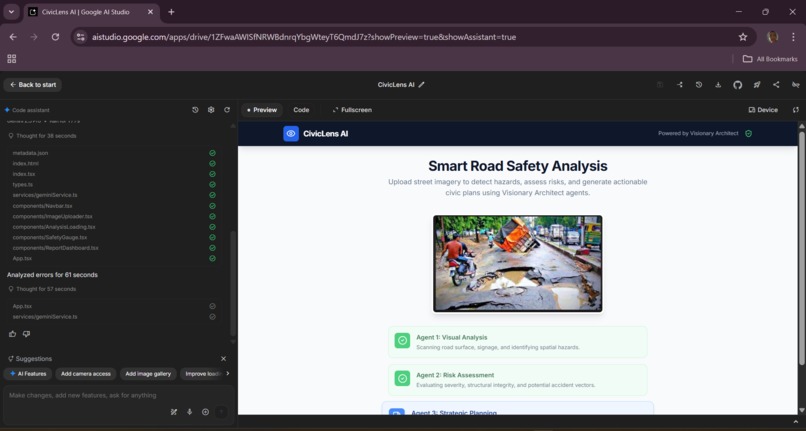Click the green check beside types.ts
This screenshot has height=431, width=806.
212,185
